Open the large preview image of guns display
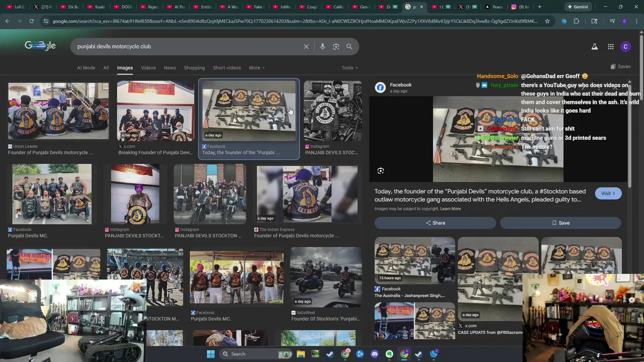Screen dimensions: 644x362 coord(498,139)
